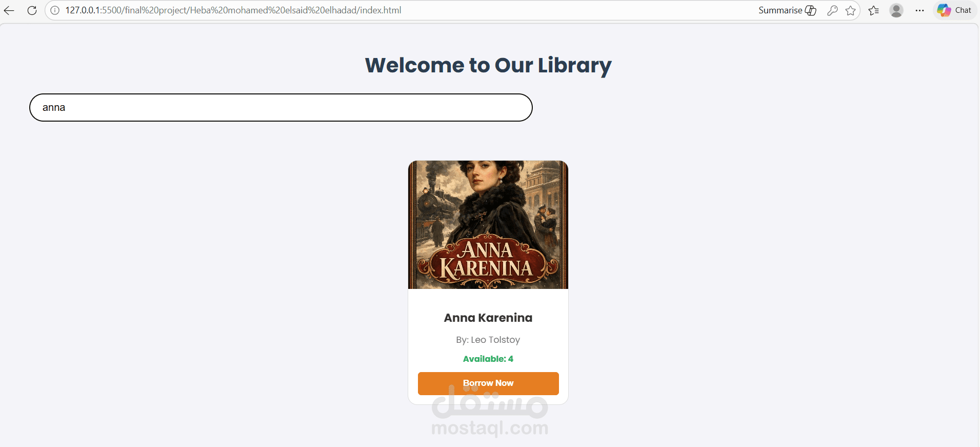Screen dimensions: 980x447
Task: View site information icon beside the URL
Action: pos(55,10)
